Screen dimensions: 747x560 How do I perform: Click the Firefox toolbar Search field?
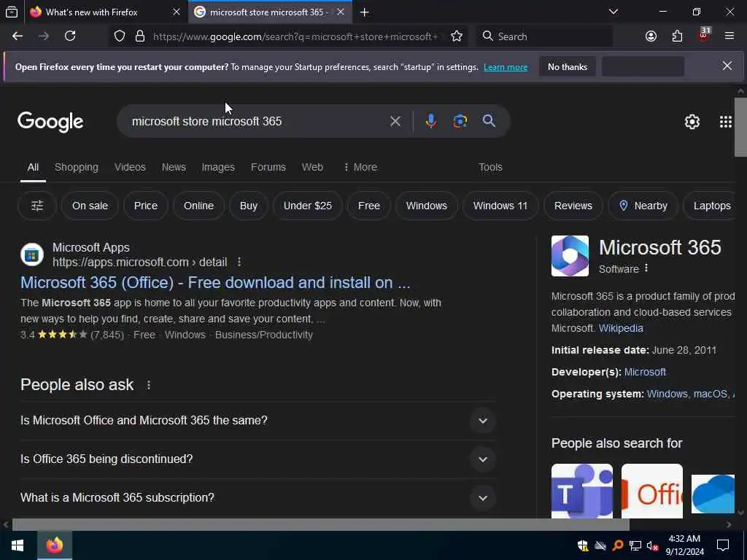[x=544, y=36]
